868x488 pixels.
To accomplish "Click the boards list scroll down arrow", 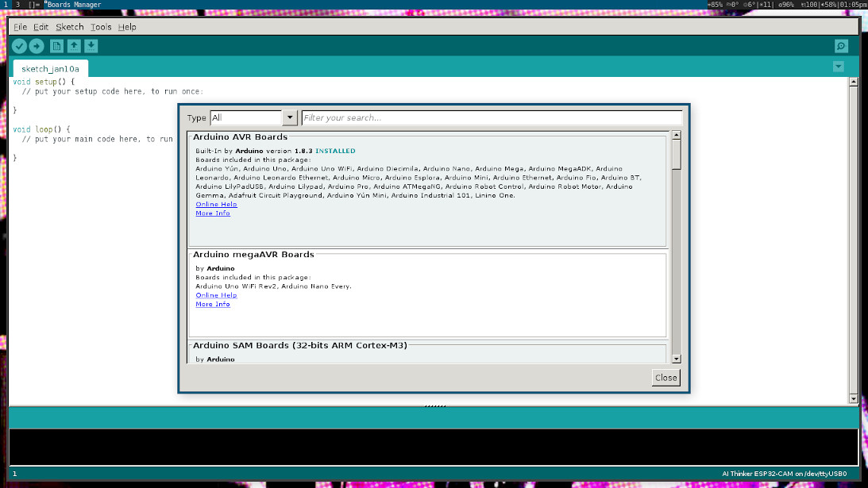I will pos(676,359).
